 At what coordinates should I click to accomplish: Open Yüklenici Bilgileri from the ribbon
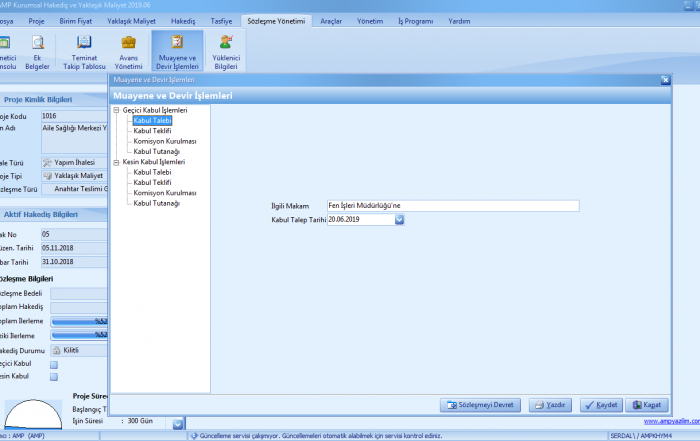[x=226, y=51]
